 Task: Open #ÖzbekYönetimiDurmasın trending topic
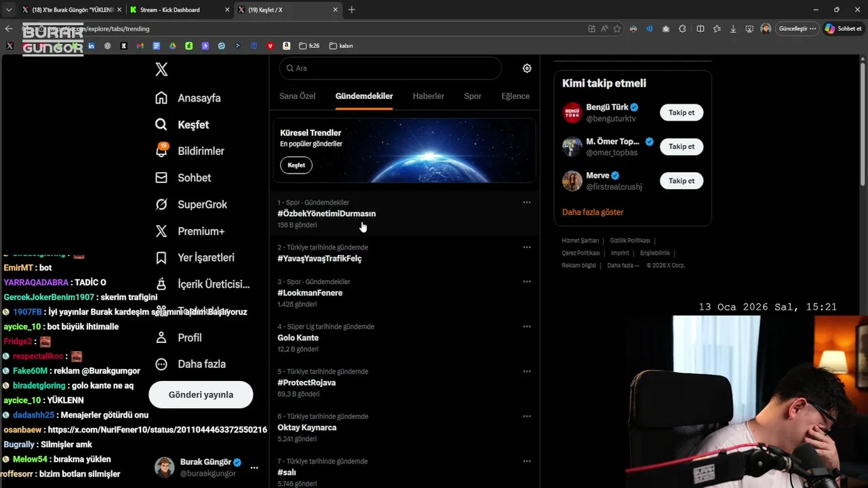tap(326, 213)
